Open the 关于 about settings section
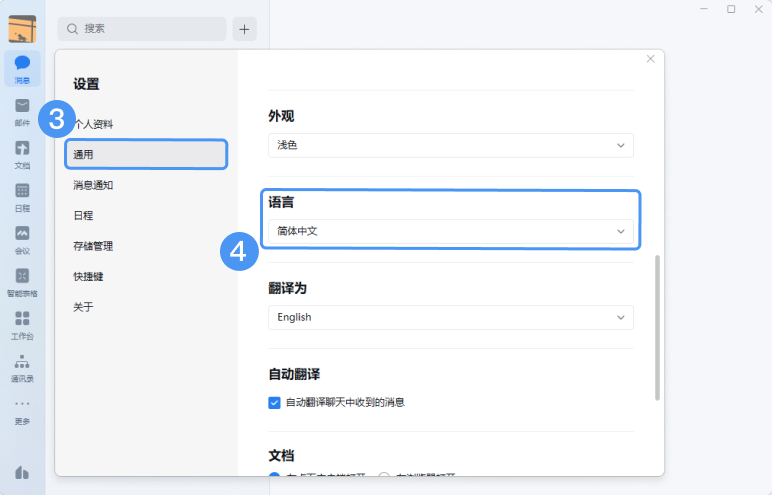The height and width of the screenshot is (495, 772). (x=83, y=306)
